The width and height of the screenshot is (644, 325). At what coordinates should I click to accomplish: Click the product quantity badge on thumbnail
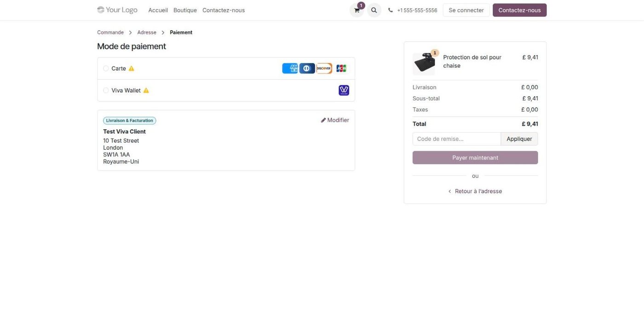point(435,53)
